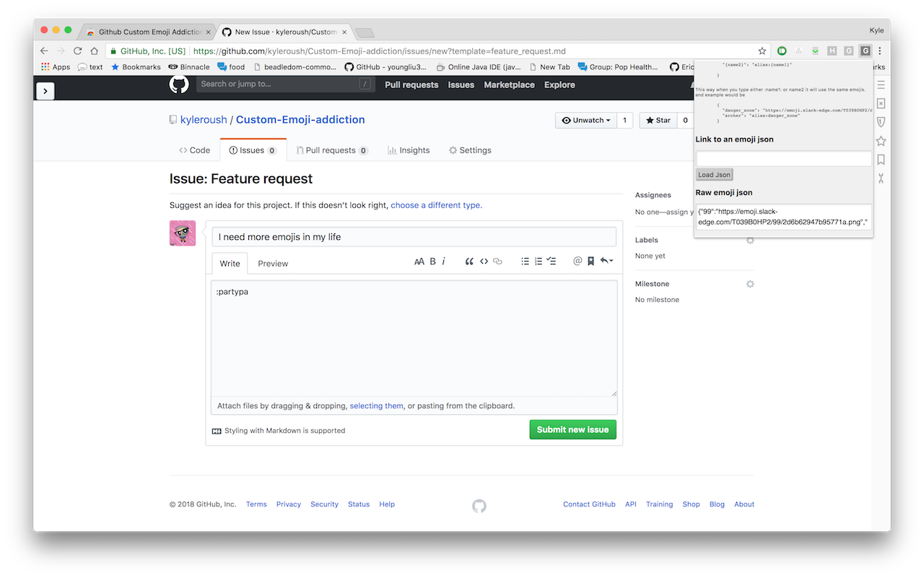Go to the browser home page

click(x=94, y=51)
